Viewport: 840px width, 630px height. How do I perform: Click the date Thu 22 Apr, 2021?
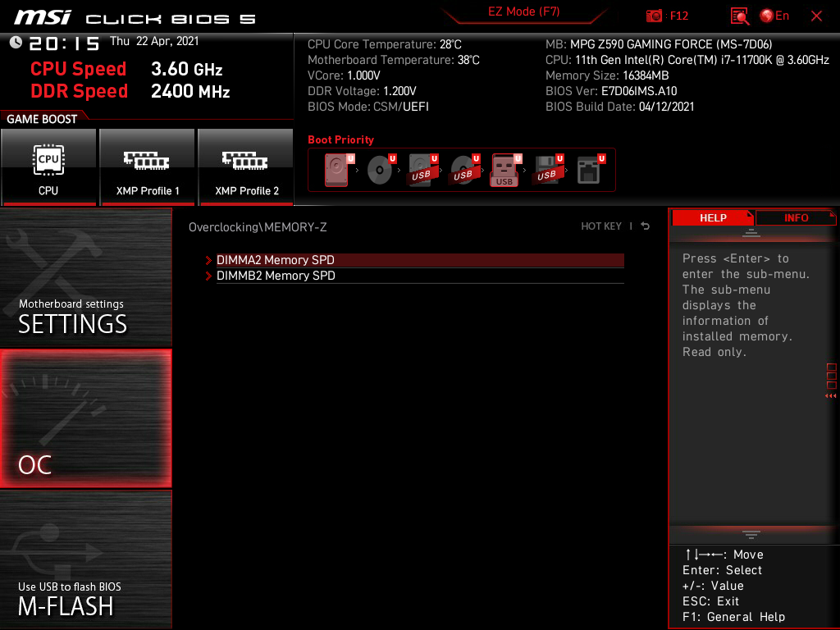pos(154,41)
